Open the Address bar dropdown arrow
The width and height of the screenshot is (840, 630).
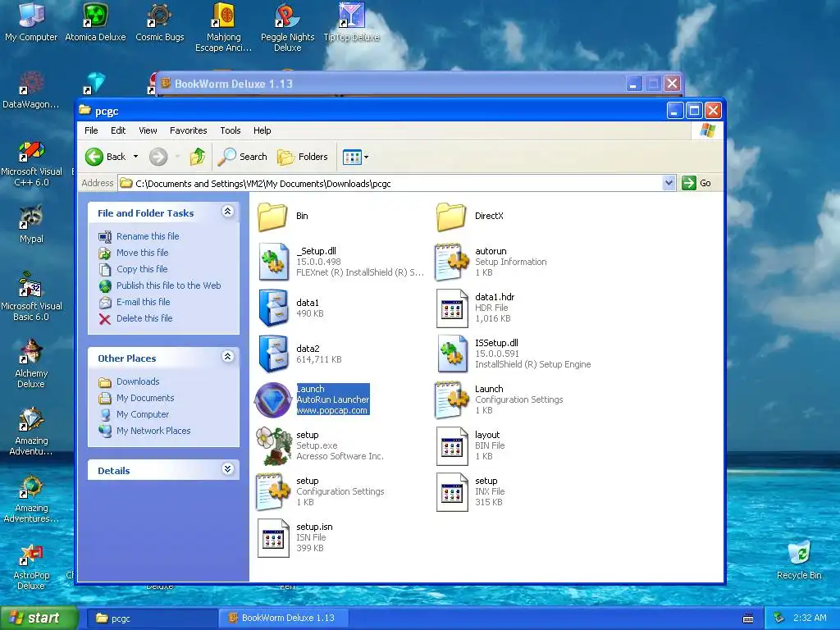(669, 183)
